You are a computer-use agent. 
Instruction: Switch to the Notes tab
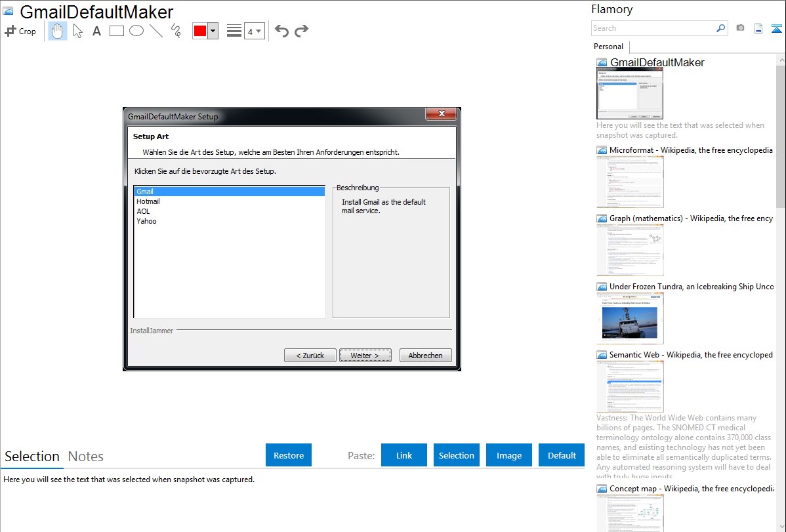tap(86, 457)
